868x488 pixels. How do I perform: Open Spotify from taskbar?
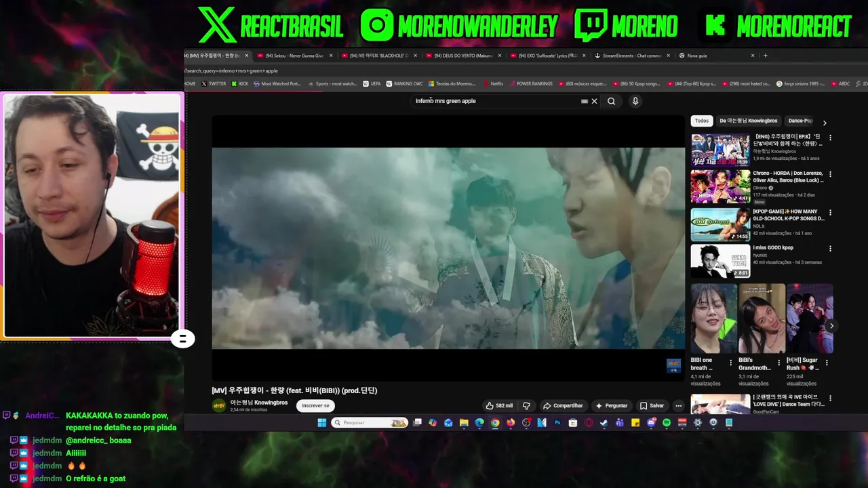coord(667,422)
